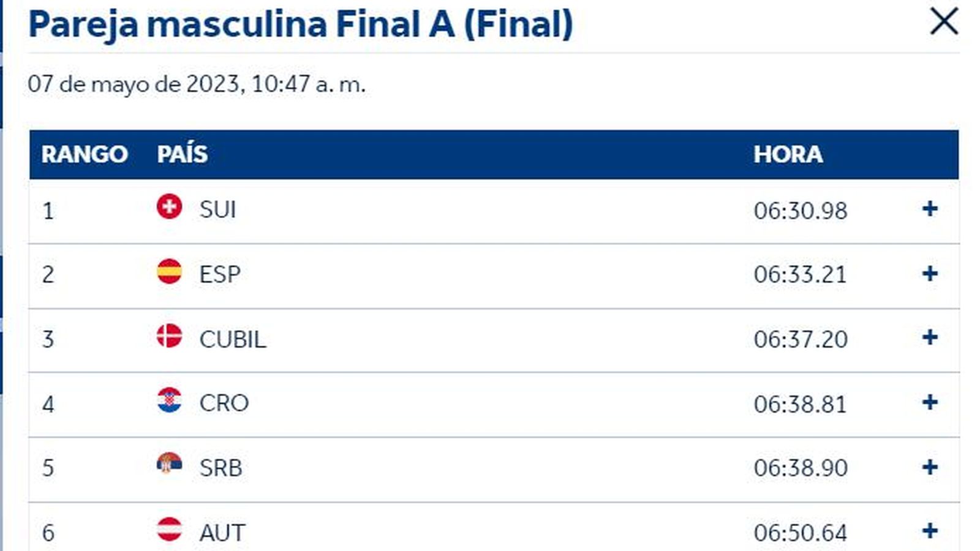Click the Austria flag icon

click(169, 529)
